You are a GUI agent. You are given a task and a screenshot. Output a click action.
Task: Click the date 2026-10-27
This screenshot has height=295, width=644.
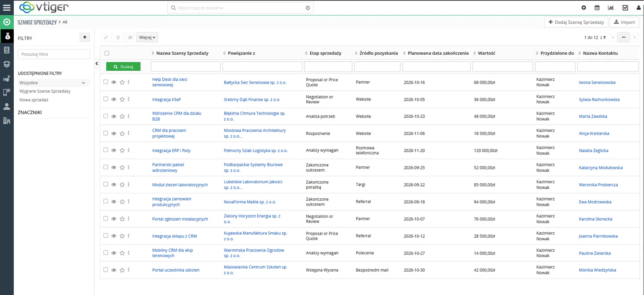point(414,253)
